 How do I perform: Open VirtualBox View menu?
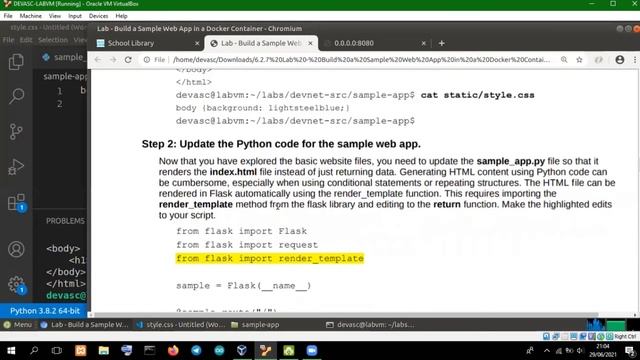pyautogui.click(x=55, y=16)
